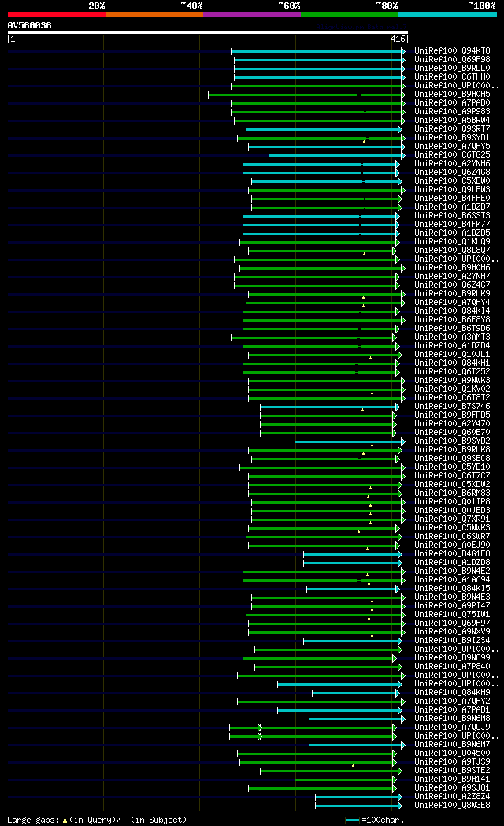Click the orange ~40% identity legend segment
This screenshot has width=504, height=826.
[154, 14]
